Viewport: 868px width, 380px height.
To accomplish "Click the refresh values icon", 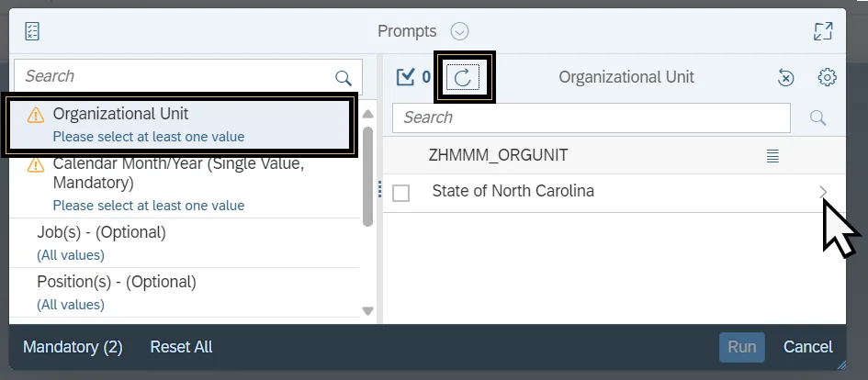I will click(x=463, y=77).
